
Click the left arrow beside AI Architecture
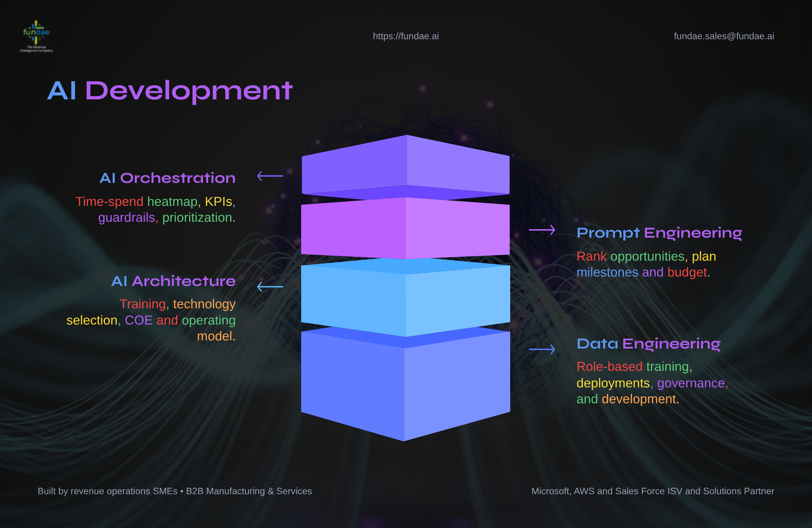[x=270, y=287]
